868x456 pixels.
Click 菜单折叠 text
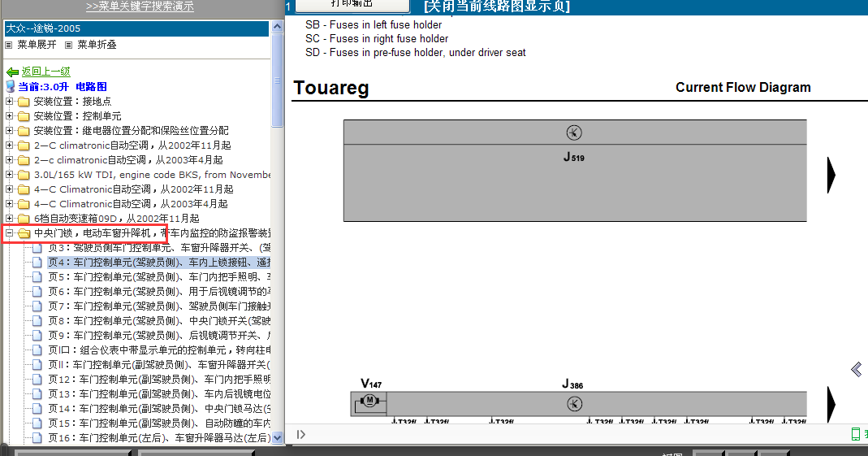[x=97, y=45]
